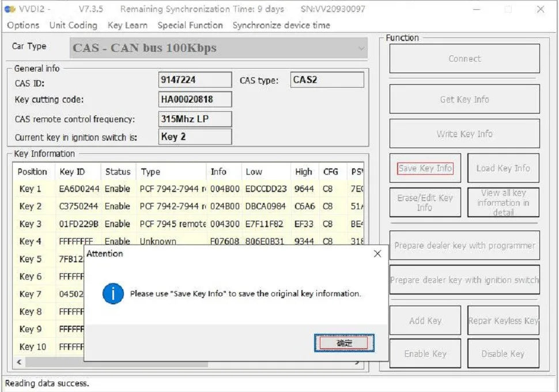559x392 pixels.
Task: Click the left arrow of horizontal scrollbar
Action: 19,363
